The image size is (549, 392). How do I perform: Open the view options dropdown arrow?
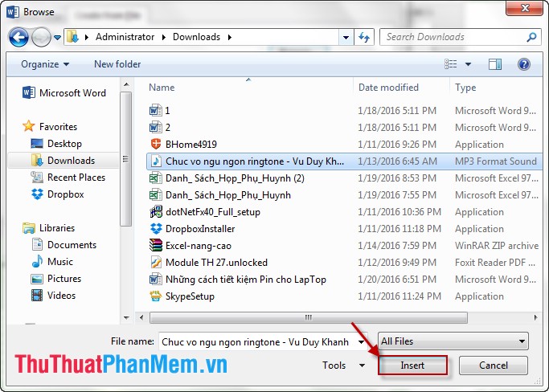[x=468, y=64]
